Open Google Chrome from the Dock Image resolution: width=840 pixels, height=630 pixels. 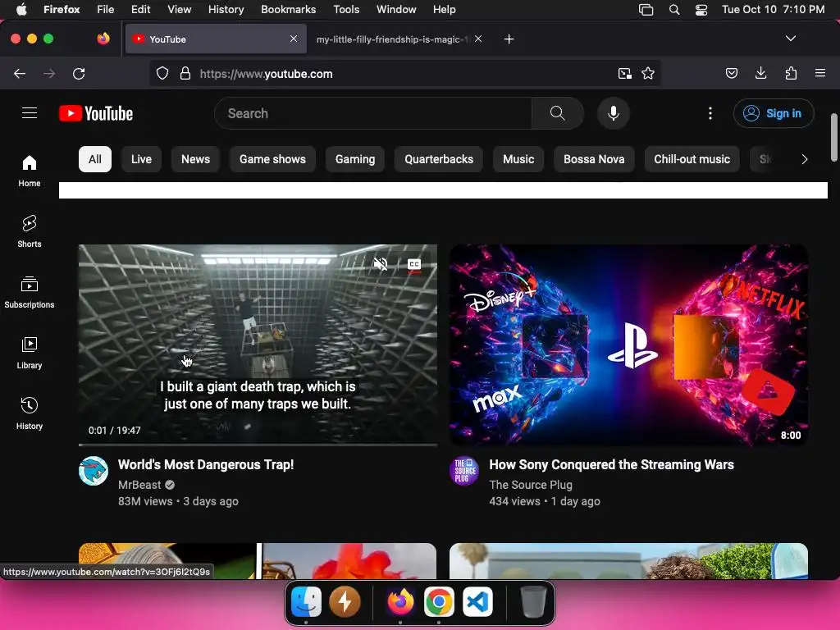point(439,601)
